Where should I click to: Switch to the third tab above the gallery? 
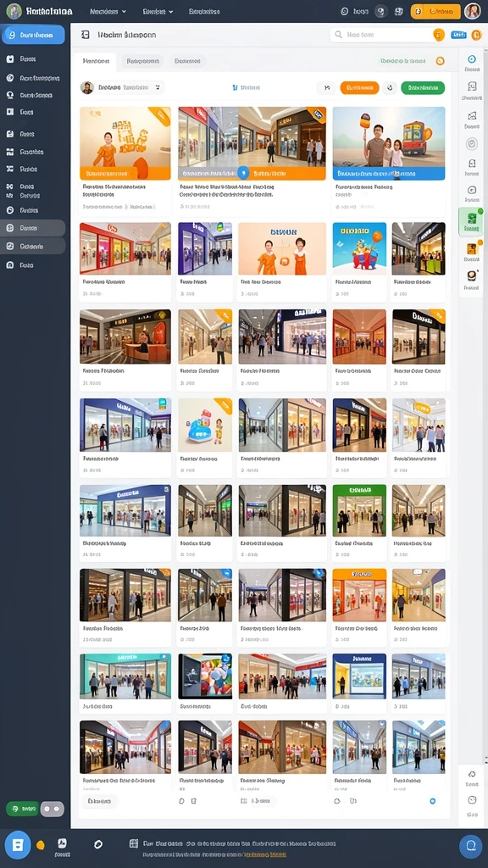187,61
